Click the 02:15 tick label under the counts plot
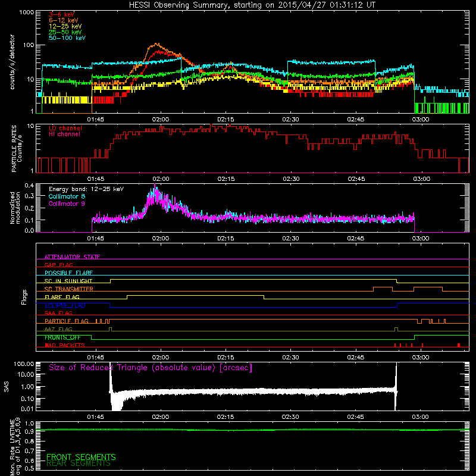This screenshot has height=476, width=476. (226, 120)
